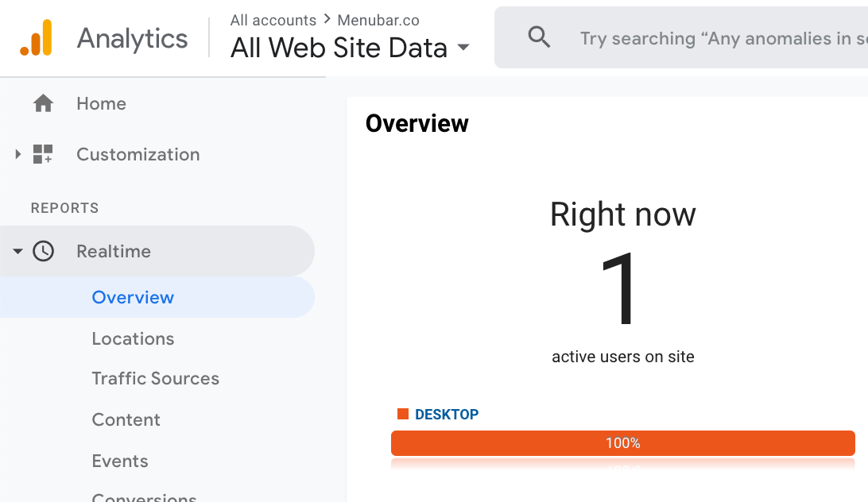Click into the Analytics search field
This screenshot has height=502, width=868.
click(x=715, y=38)
